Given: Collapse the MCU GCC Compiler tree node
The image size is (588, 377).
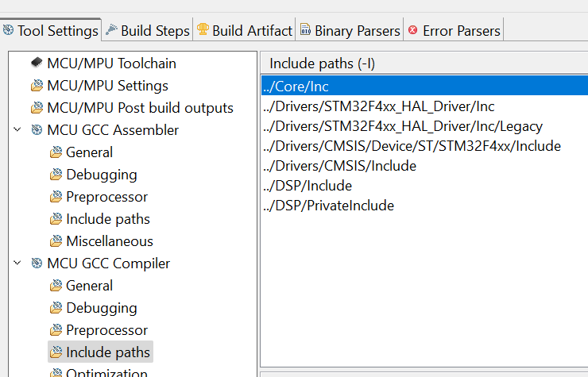Looking at the screenshot, I should [x=17, y=264].
